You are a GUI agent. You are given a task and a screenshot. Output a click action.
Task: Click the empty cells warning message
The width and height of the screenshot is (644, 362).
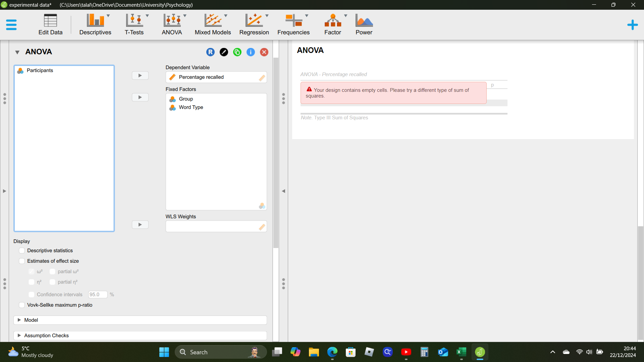pos(393,93)
